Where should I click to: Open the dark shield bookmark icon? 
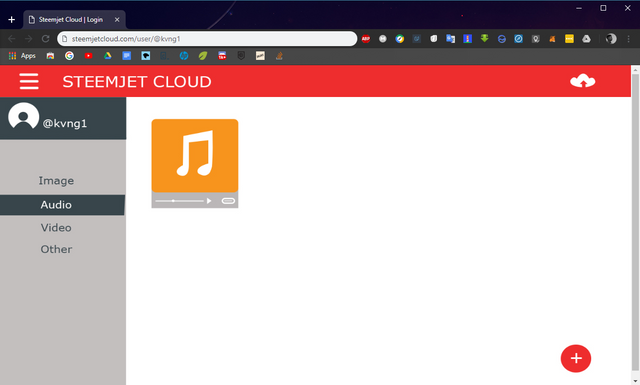coord(241,56)
